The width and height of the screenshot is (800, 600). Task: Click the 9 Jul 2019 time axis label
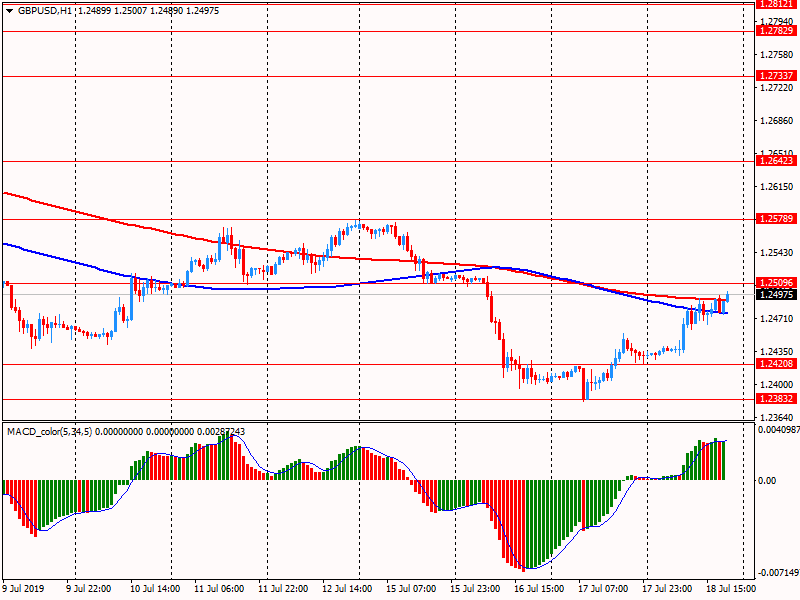pyautogui.click(x=23, y=589)
